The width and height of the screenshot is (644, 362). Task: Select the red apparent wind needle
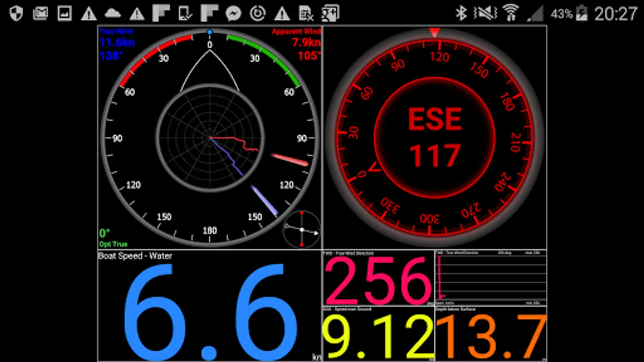[289, 159]
